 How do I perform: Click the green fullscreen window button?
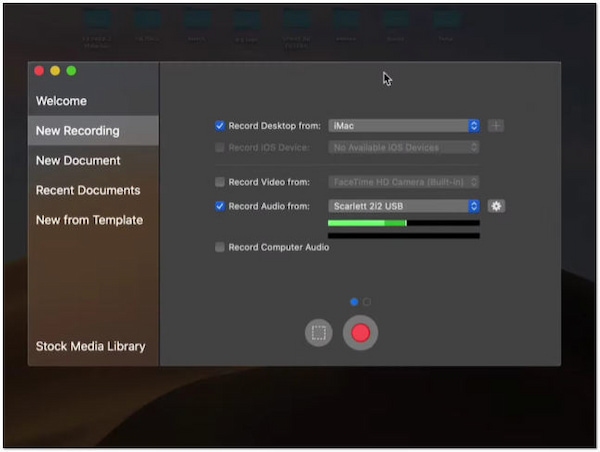(x=71, y=71)
